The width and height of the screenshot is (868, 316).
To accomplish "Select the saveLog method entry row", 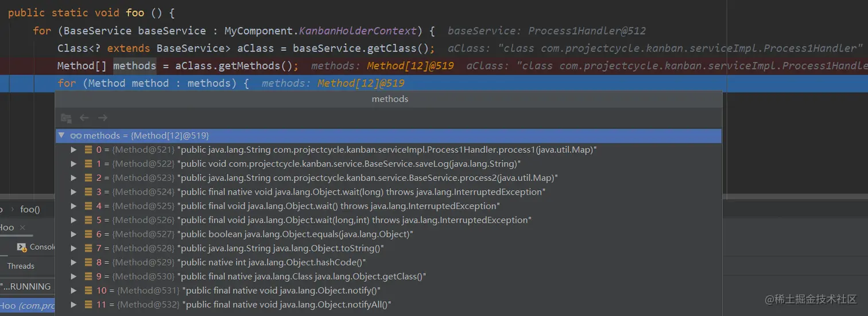I will click(x=344, y=164).
